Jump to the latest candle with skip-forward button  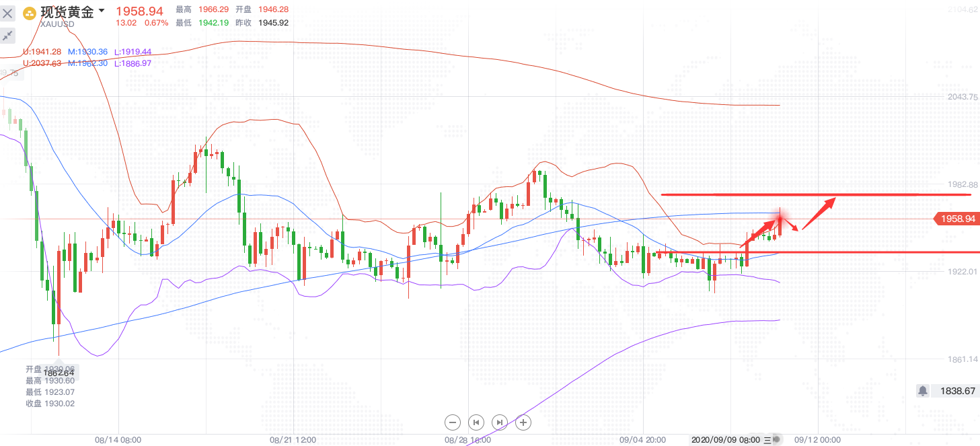coord(499,422)
